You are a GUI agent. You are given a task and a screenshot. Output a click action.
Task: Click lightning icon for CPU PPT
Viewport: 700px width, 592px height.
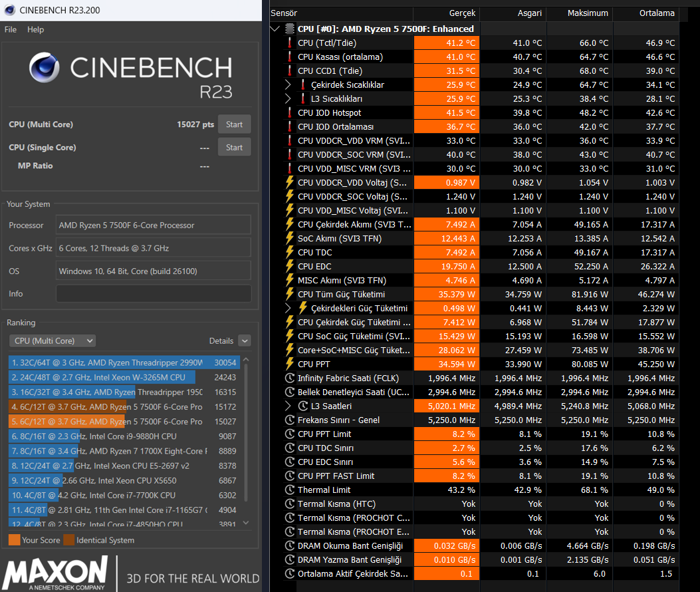coord(290,364)
